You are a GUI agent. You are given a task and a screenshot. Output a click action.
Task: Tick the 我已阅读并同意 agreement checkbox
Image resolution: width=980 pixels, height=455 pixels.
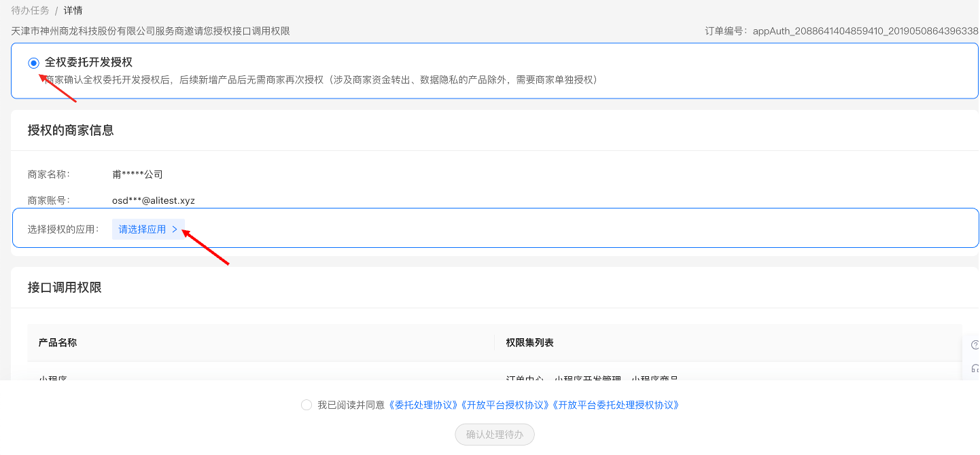[x=307, y=405]
